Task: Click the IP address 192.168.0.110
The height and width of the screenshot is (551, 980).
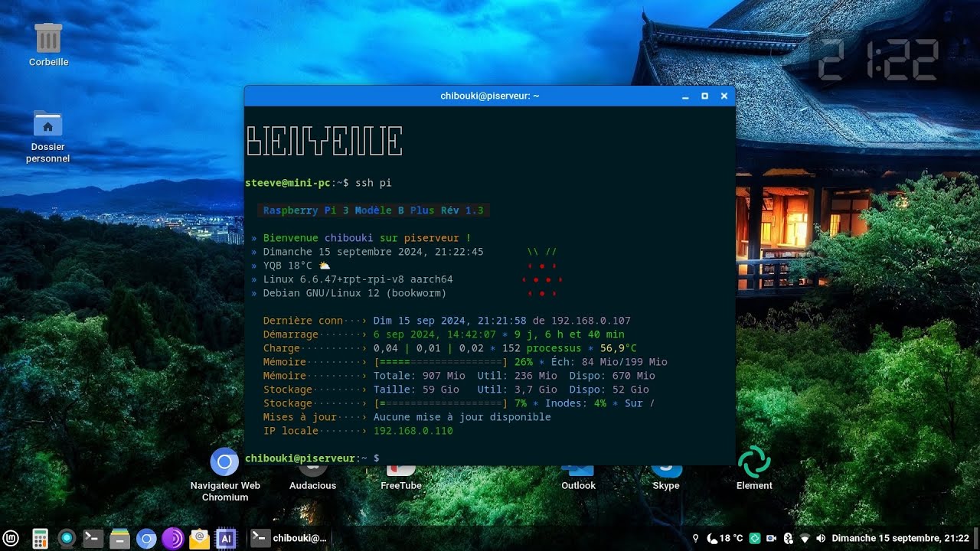Action: (413, 431)
